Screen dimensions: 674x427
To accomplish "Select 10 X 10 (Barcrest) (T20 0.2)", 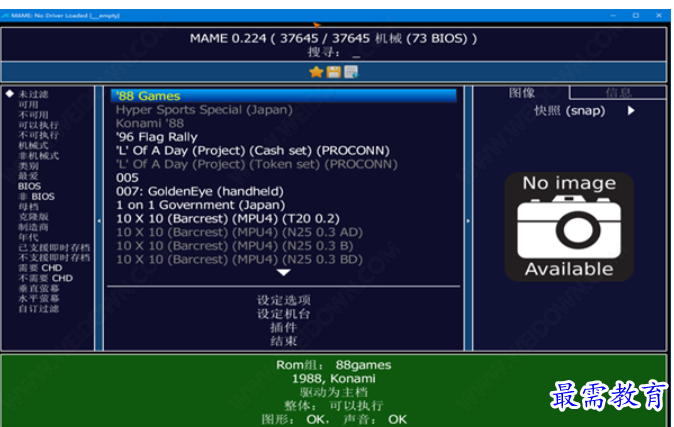I will pyautogui.click(x=228, y=219).
